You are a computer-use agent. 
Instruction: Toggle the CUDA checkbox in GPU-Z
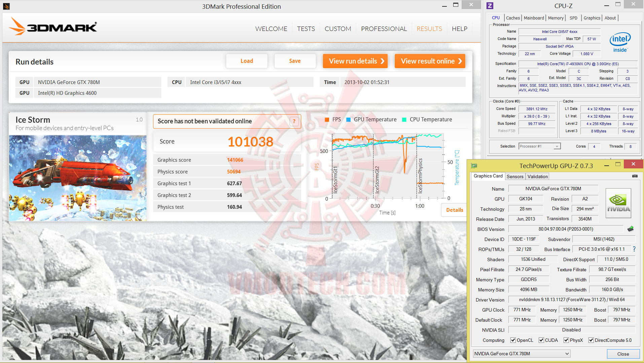click(x=541, y=340)
